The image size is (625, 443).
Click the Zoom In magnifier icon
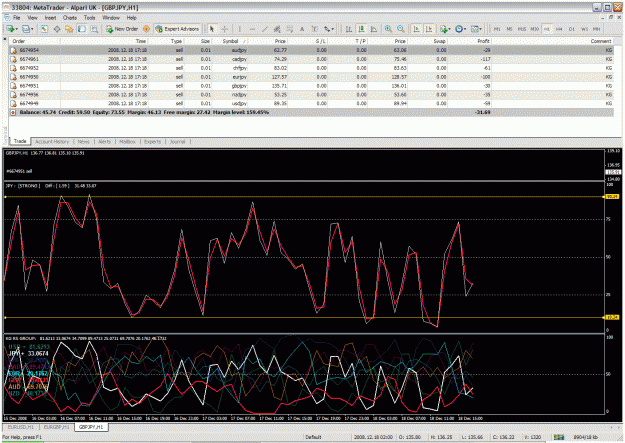click(x=388, y=29)
